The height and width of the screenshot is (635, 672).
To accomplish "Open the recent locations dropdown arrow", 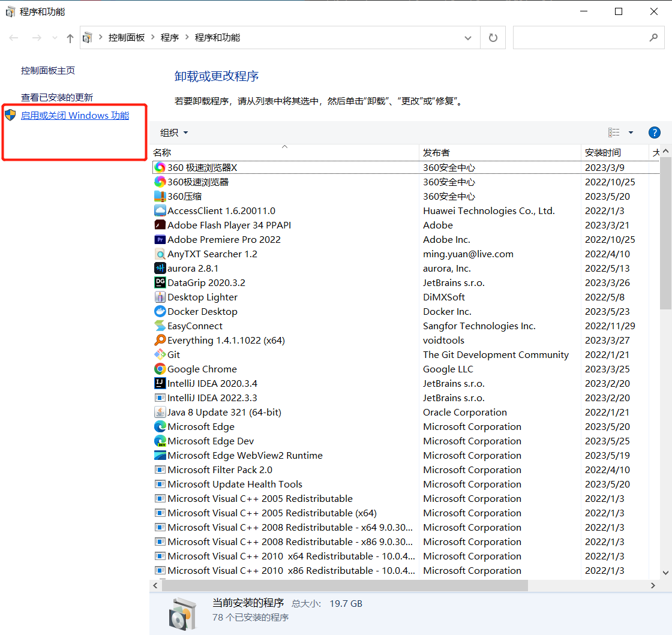I will coord(55,38).
